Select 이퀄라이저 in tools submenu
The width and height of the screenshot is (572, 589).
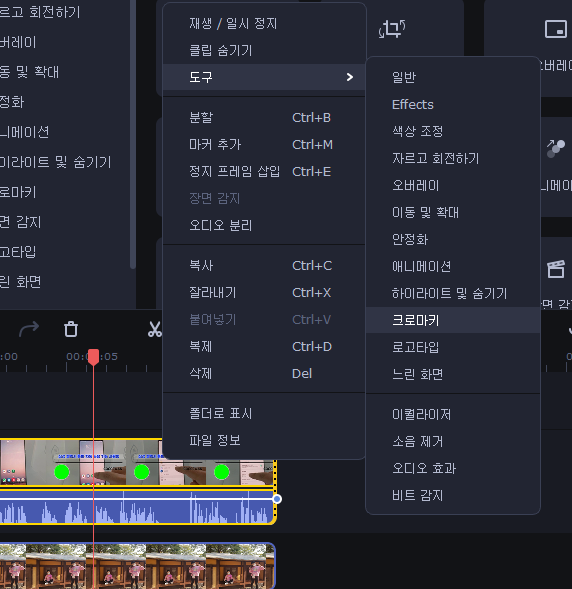point(453,415)
